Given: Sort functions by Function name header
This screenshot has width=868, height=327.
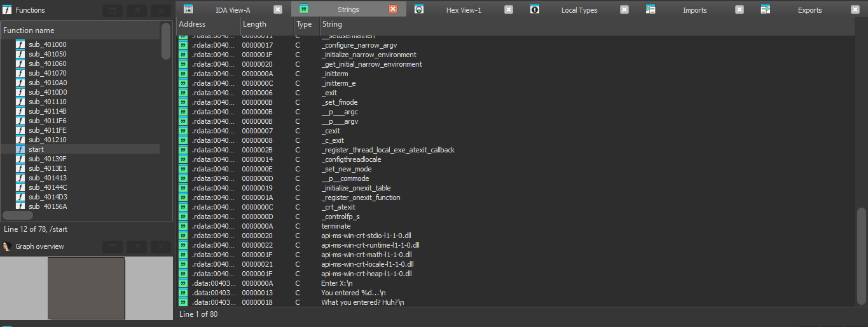Looking at the screenshot, I should pyautogui.click(x=79, y=30).
